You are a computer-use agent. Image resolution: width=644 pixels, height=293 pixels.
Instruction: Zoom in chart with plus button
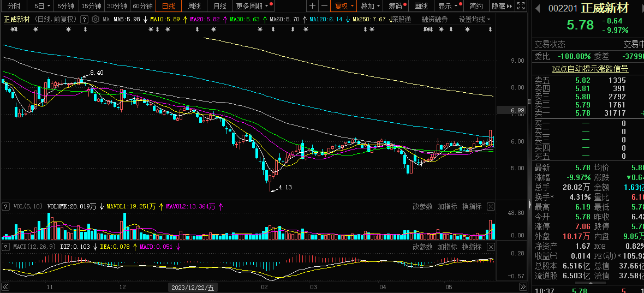click(x=312, y=6)
